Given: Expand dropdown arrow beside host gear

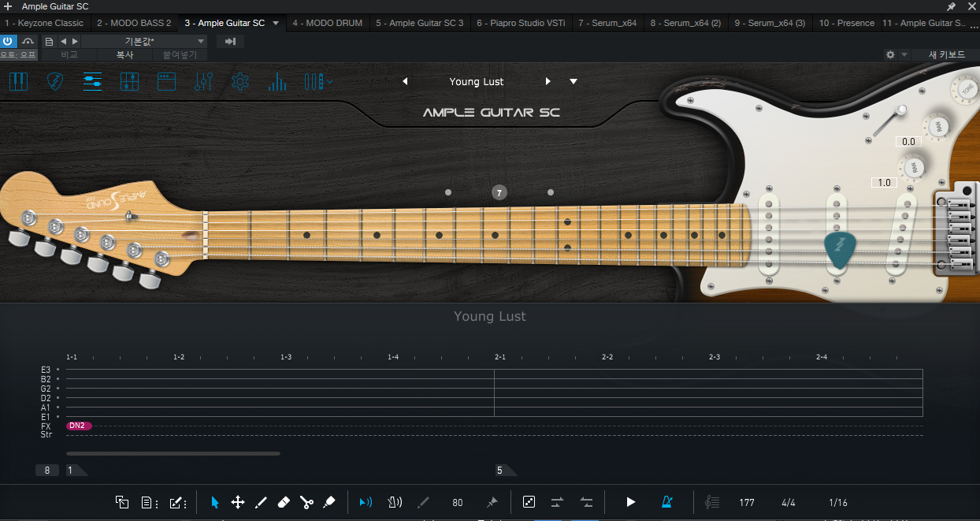Looking at the screenshot, I should (x=904, y=55).
